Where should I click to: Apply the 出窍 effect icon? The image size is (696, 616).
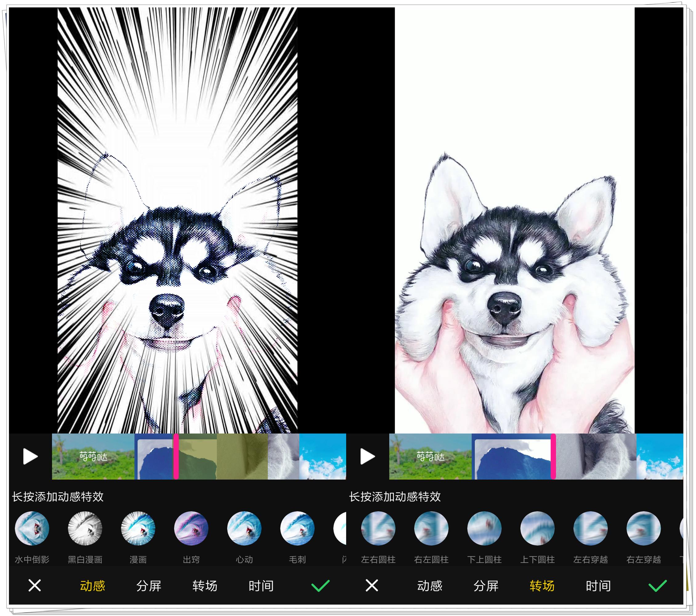click(191, 528)
